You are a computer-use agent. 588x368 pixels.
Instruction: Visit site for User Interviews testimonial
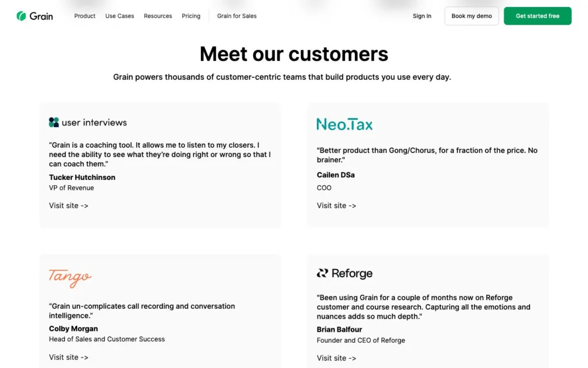(69, 206)
